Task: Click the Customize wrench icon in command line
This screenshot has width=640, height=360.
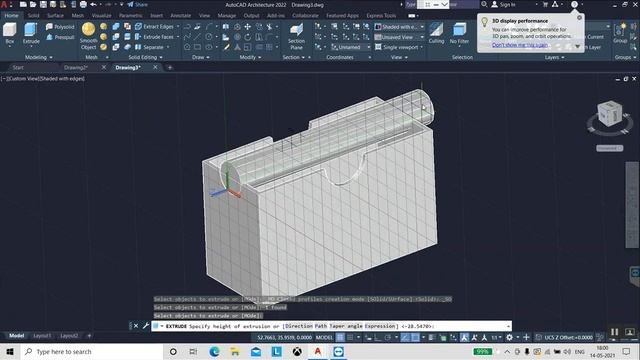Action: click(145, 326)
